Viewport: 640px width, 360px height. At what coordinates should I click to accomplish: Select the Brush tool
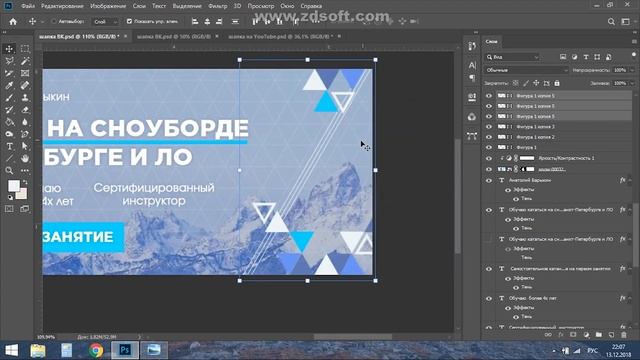9,98
